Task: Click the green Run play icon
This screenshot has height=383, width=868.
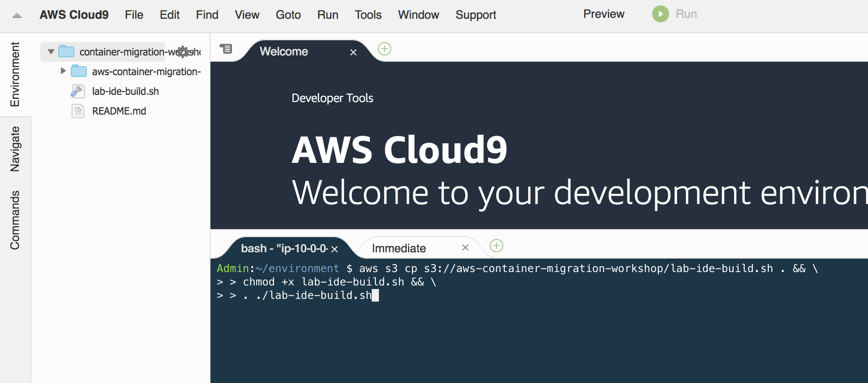Action: (x=660, y=14)
